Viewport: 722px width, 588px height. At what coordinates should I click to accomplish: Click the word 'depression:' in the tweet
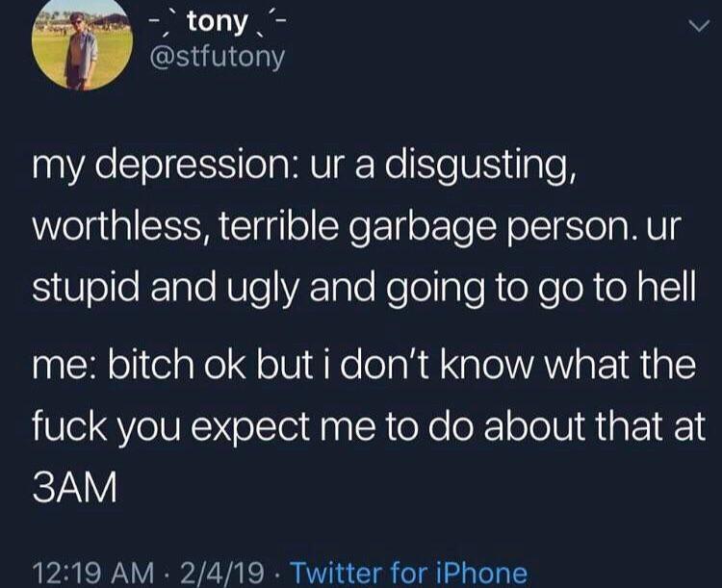point(197,169)
